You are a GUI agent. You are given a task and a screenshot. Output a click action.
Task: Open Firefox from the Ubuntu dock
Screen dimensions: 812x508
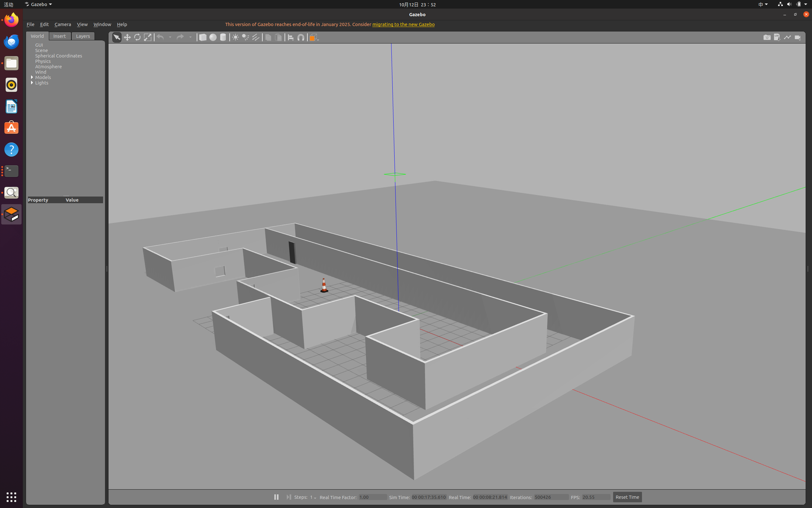point(11,20)
